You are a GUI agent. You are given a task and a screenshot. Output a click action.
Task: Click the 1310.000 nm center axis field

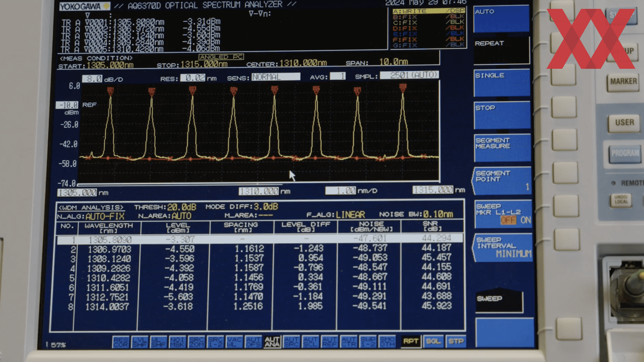(259, 191)
